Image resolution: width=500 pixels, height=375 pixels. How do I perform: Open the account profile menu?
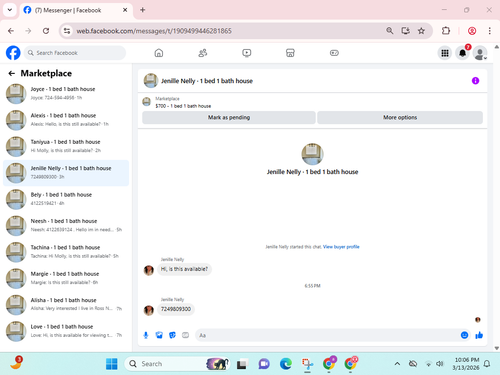480,53
